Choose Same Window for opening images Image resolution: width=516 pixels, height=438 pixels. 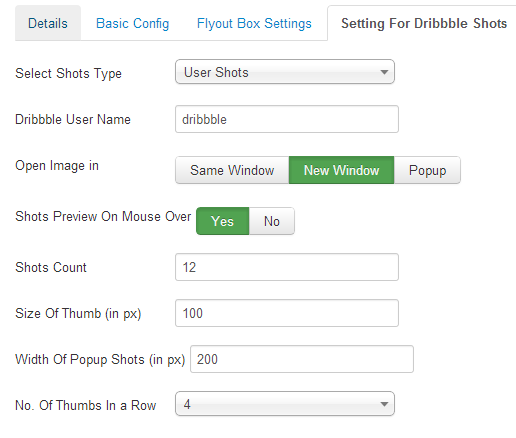(x=232, y=170)
